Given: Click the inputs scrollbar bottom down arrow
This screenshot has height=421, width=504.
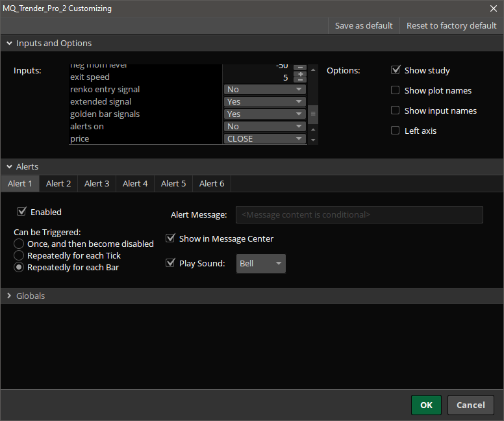Looking at the screenshot, I should point(313,140).
